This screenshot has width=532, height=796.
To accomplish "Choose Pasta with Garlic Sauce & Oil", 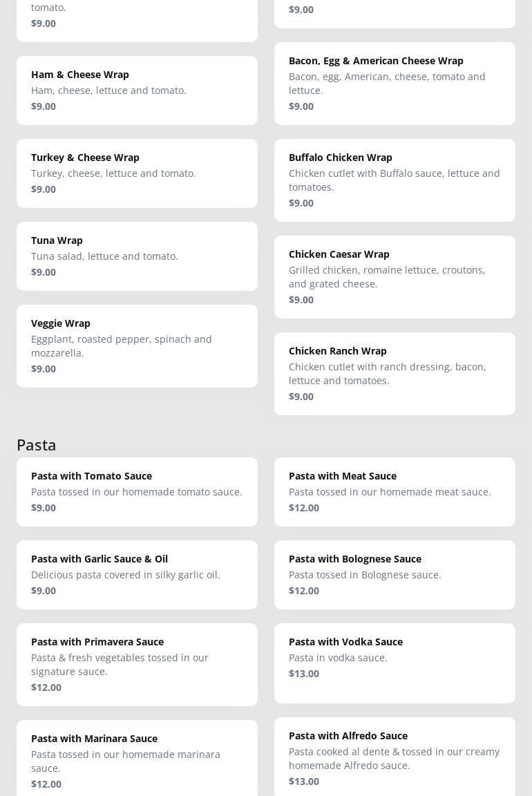I will (137, 574).
